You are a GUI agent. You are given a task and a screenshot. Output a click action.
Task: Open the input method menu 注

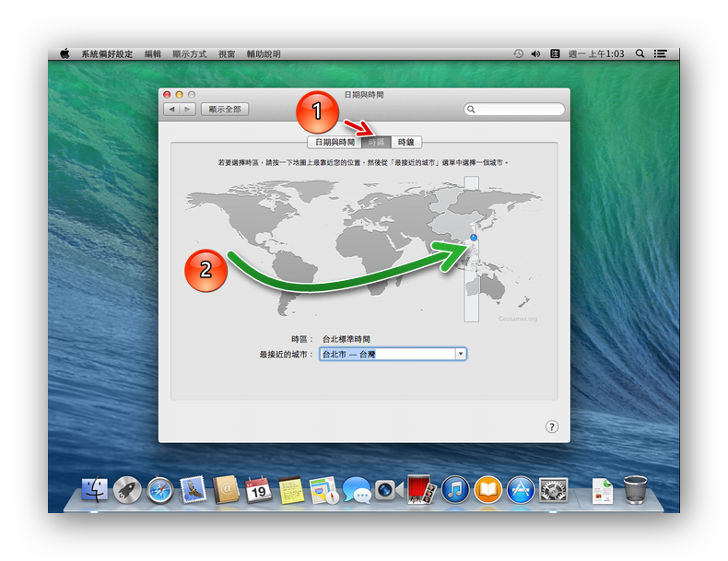[x=555, y=54]
